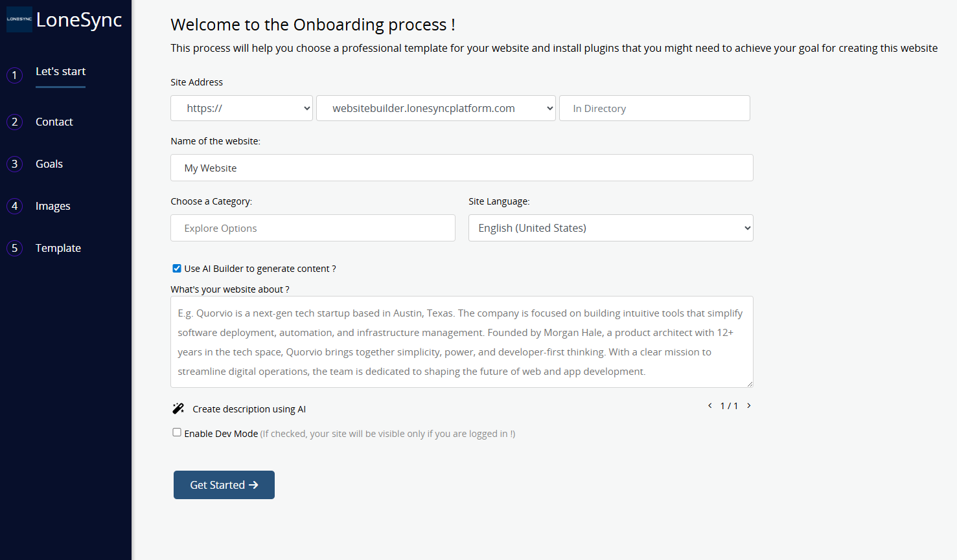Screen dimensions: 957x560
Task: Click the step 5 number circle
Action: tap(15, 248)
